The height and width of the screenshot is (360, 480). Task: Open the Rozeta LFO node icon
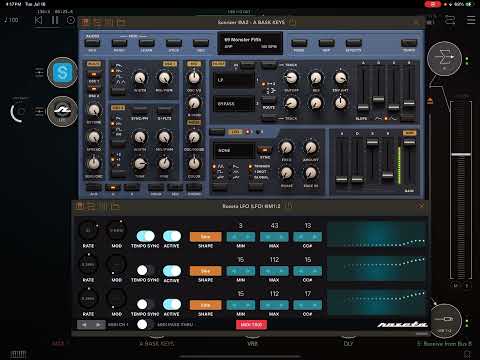coord(62,111)
